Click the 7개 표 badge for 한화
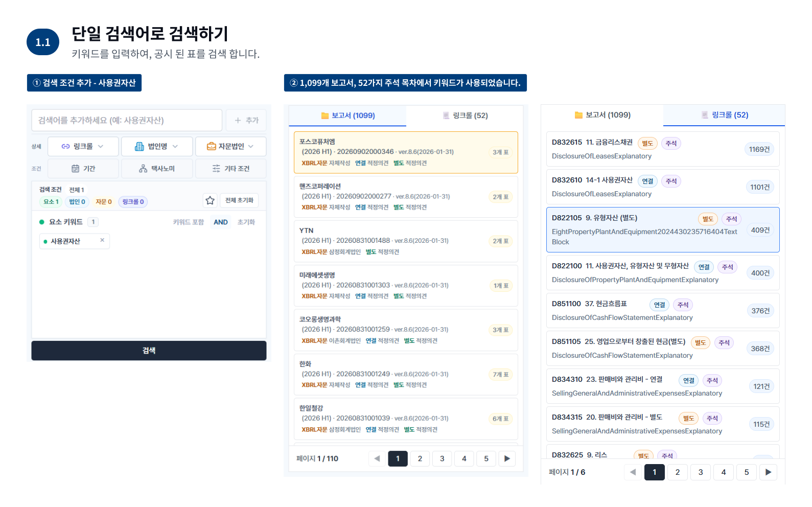This screenshot has height=507, width=812. (x=501, y=375)
